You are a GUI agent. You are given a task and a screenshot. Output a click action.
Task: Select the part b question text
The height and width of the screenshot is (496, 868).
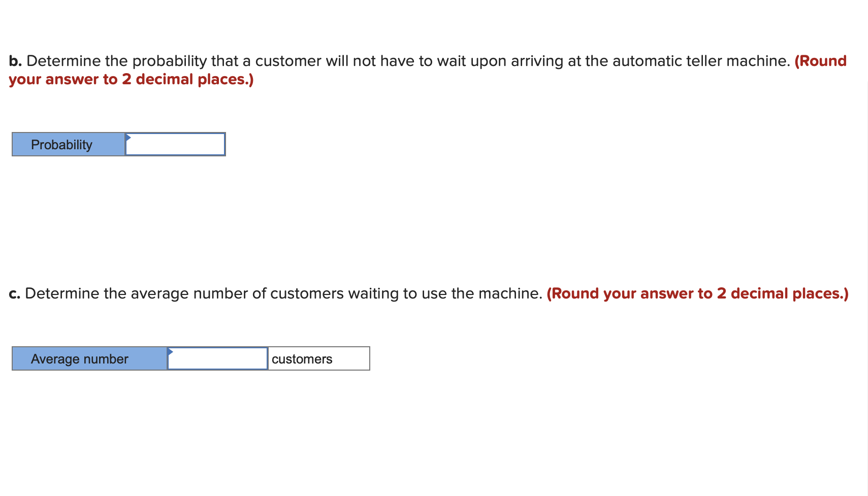click(x=356, y=60)
